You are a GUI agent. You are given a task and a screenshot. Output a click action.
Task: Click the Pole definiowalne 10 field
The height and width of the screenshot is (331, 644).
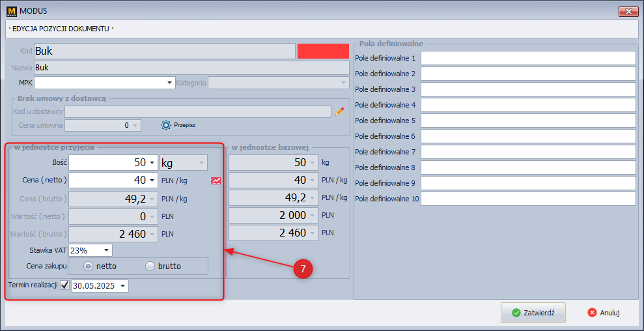coord(527,199)
